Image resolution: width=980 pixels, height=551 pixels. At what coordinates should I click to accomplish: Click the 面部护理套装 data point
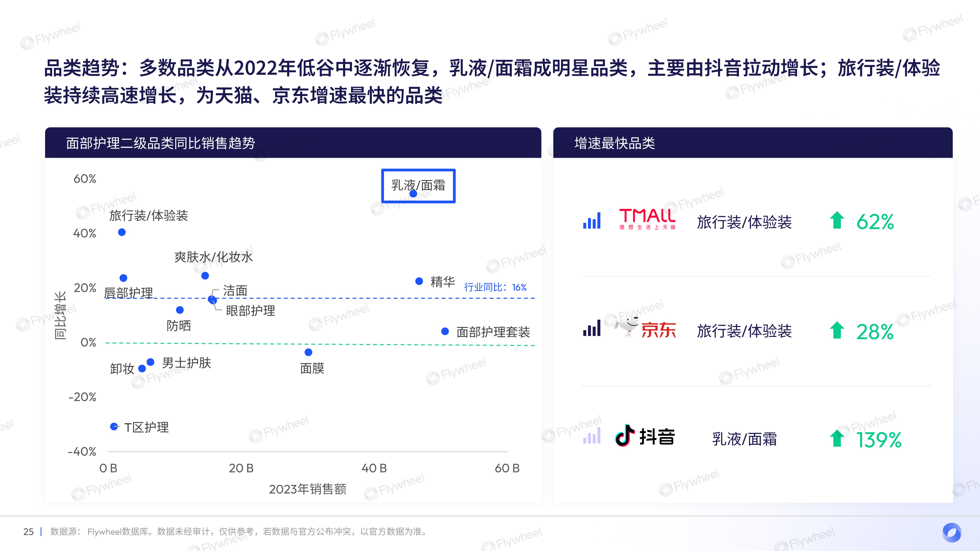(x=445, y=331)
